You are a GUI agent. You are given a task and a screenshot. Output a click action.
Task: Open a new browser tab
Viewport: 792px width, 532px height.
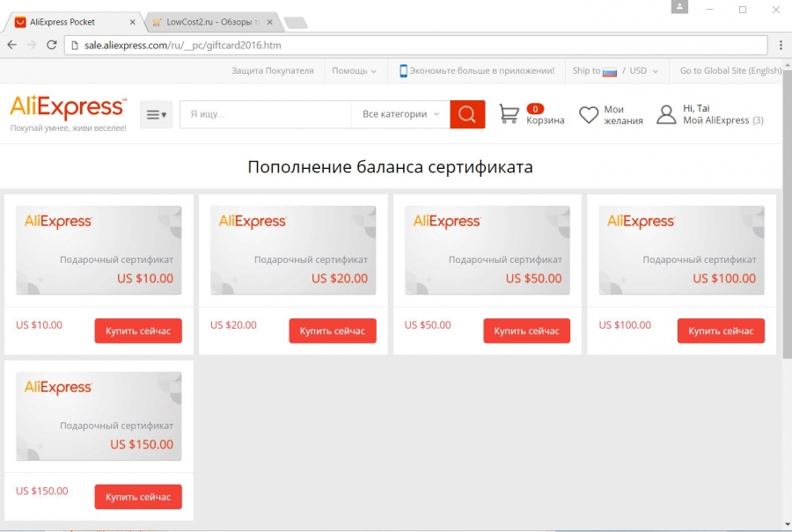(296, 23)
